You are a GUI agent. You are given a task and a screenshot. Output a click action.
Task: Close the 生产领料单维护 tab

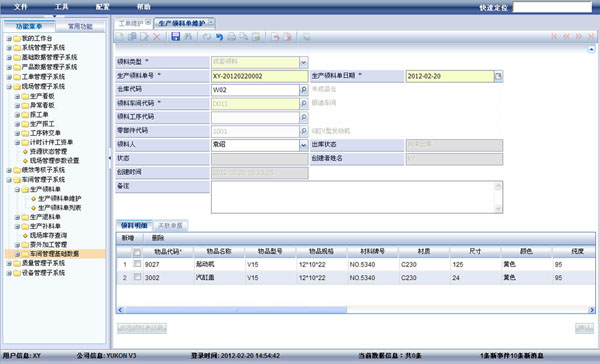click(x=211, y=23)
